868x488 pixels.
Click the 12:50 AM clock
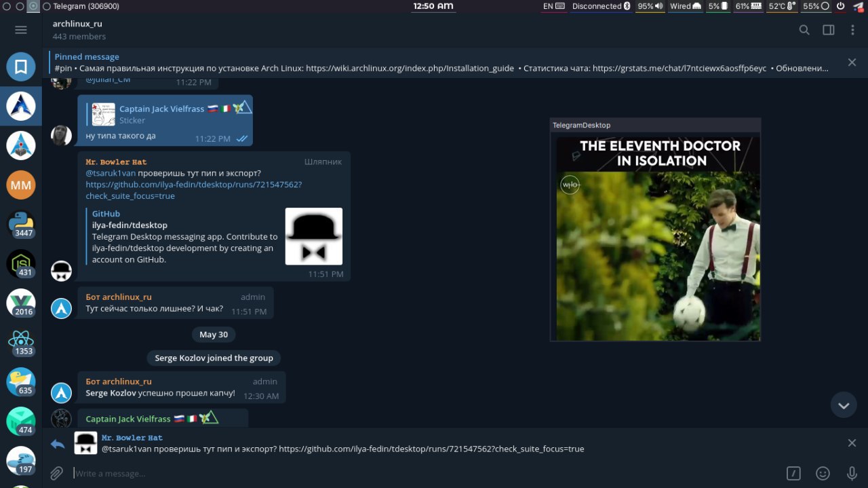click(433, 6)
